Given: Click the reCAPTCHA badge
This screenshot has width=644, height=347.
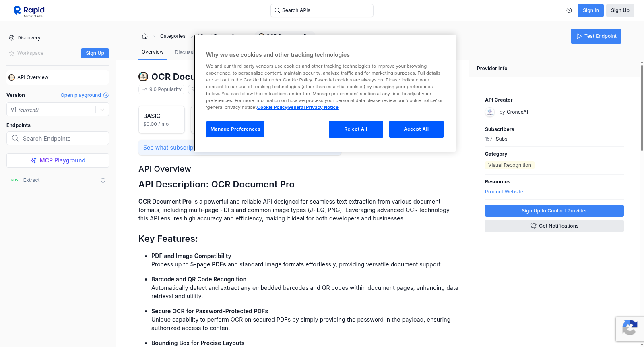Looking at the screenshot, I should point(630,329).
